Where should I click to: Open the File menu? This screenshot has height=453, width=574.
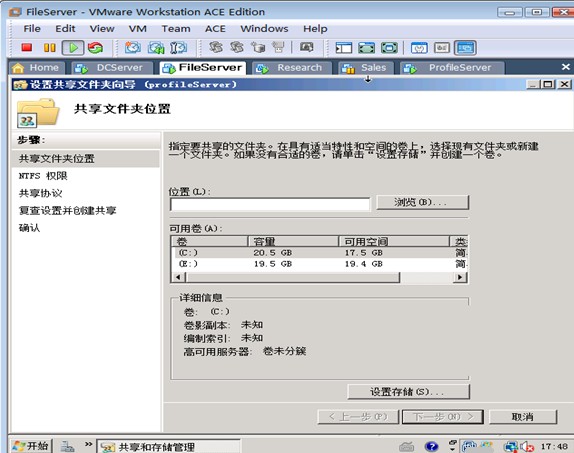[x=32, y=29]
